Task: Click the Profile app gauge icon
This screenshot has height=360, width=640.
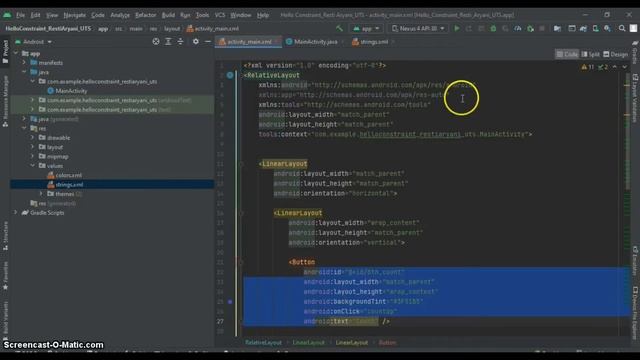Action: [518, 29]
